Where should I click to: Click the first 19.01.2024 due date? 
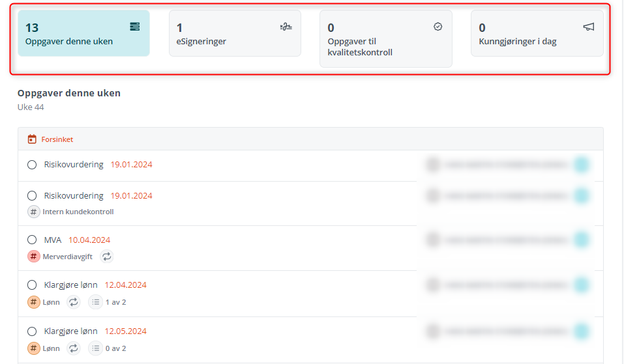point(131,165)
